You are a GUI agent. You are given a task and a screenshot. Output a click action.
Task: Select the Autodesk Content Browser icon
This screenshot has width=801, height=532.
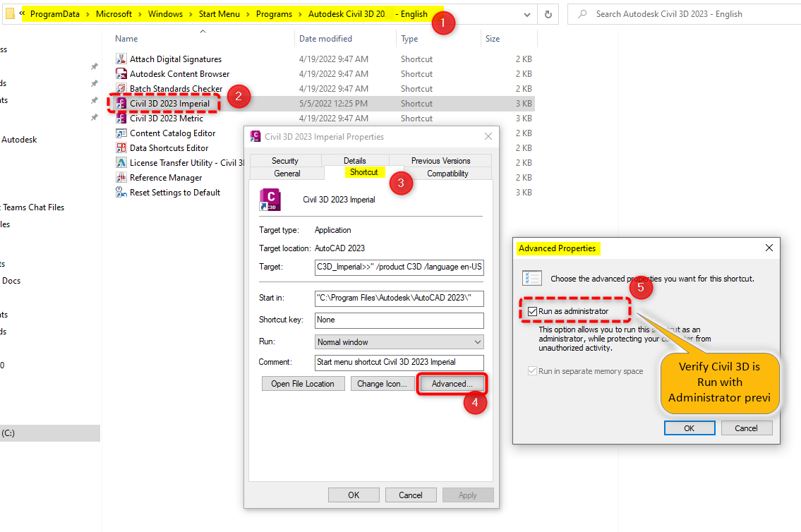coord(121,73)
